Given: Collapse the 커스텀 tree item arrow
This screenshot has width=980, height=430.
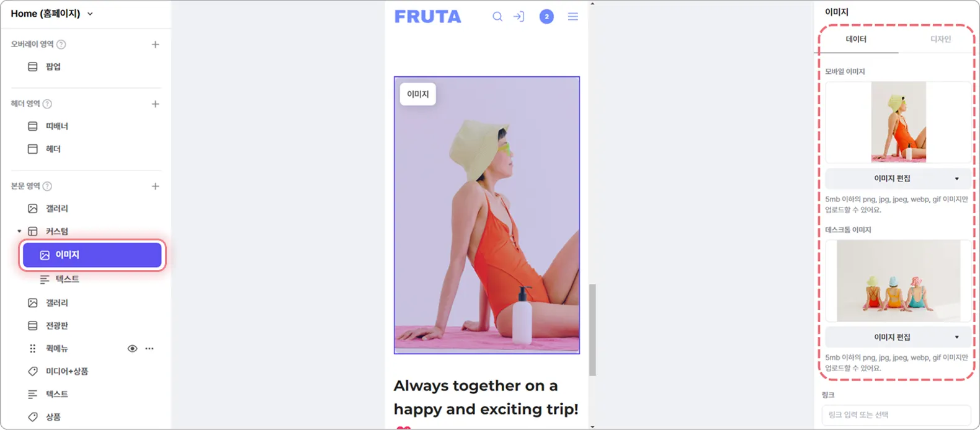Looking at the screenshot, I should pos(19,232).
